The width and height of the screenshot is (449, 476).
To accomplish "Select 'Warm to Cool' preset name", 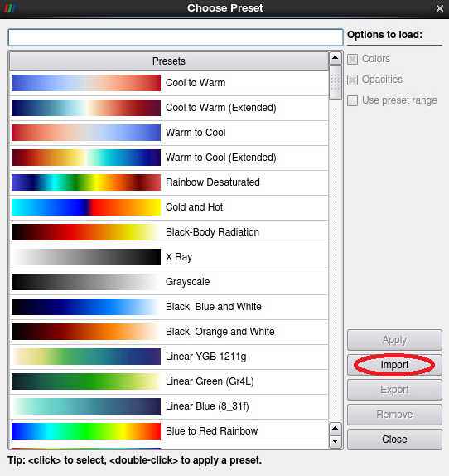I will [196, 133].
